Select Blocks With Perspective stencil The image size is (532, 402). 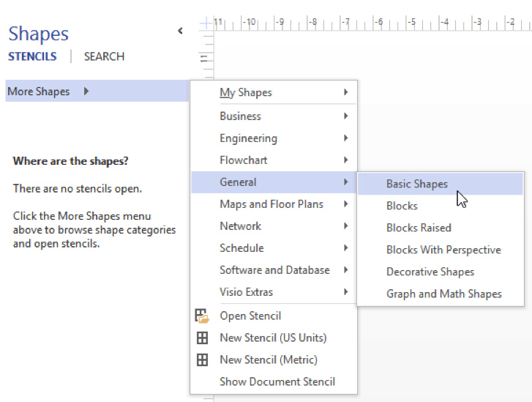coord(443,250)
